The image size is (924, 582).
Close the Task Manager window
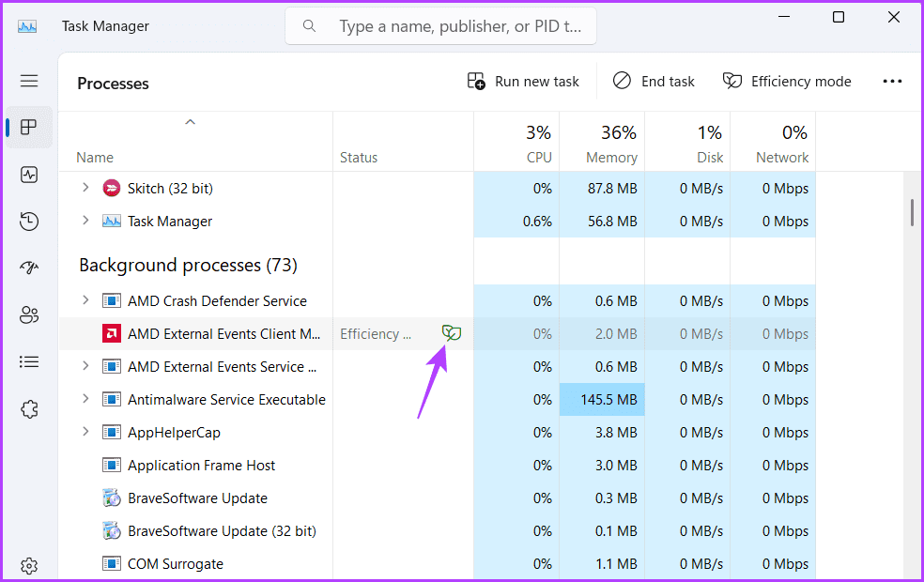(x=893, y=17)
